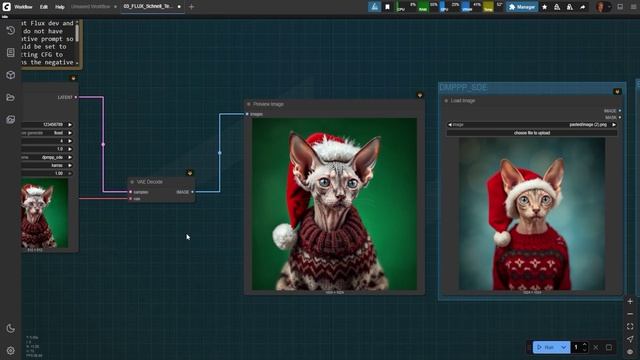Click the sampler preview cat thumbnail

tap(44, 213)
